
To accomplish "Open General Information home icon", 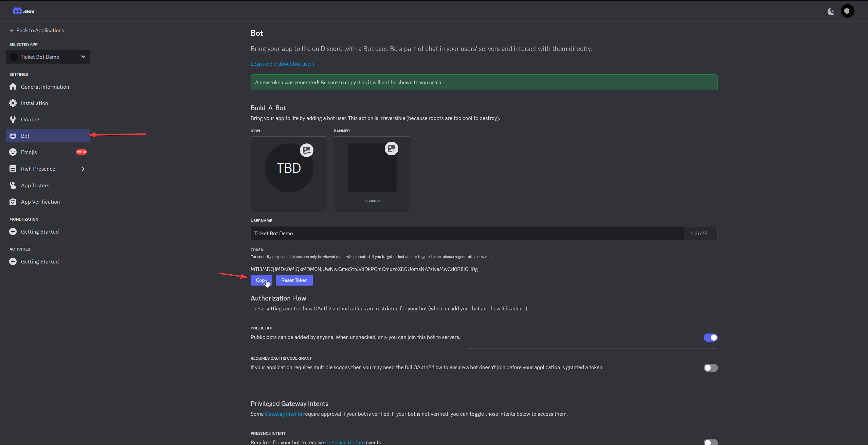I will tap(13, 87).
